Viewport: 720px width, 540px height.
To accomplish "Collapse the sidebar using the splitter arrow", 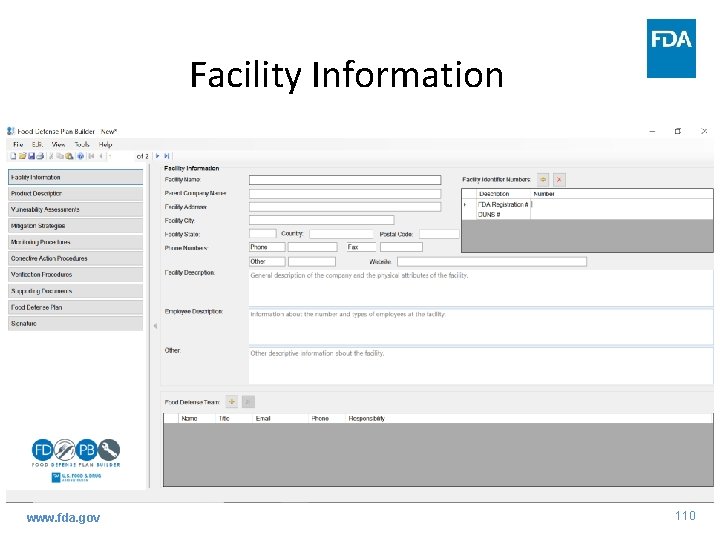I will tap(155, 326).
